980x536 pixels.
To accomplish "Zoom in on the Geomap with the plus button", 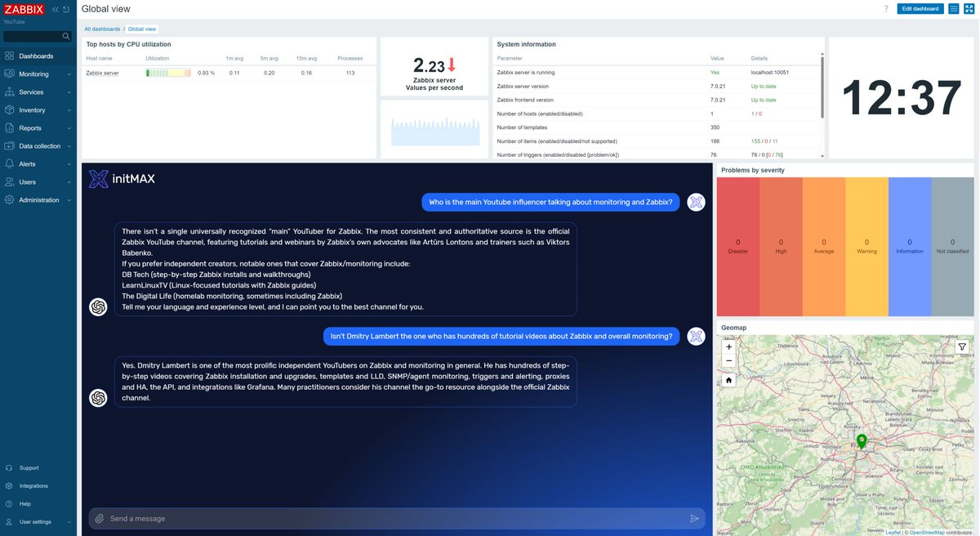I will click(x=728, y=346).
